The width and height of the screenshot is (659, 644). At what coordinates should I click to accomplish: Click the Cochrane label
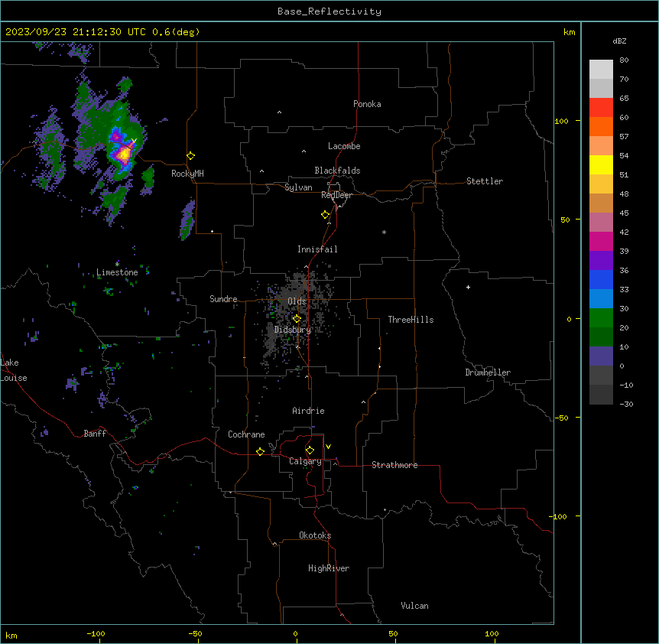coord(246,434)
